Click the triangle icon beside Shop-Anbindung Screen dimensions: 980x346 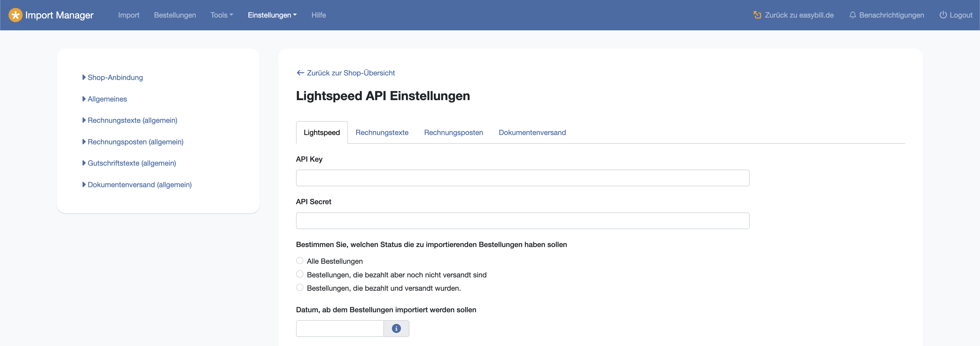[84, 77]
